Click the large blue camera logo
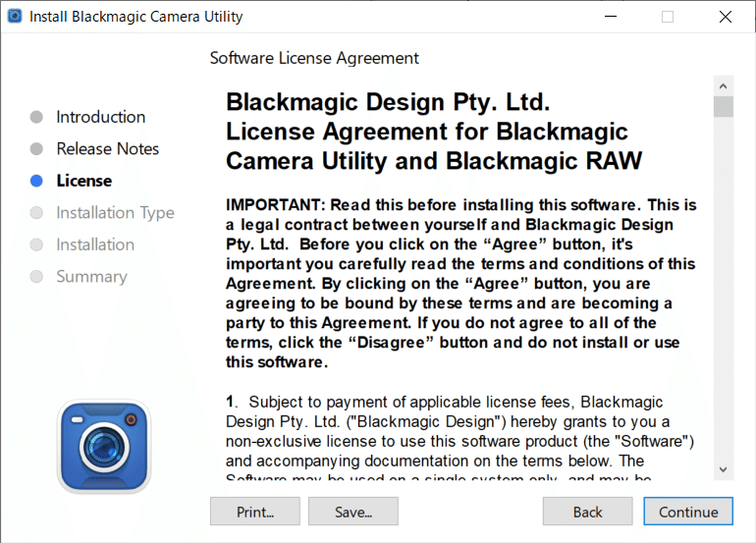This screenshot has width=756, height=543. [x=104, y=446]
